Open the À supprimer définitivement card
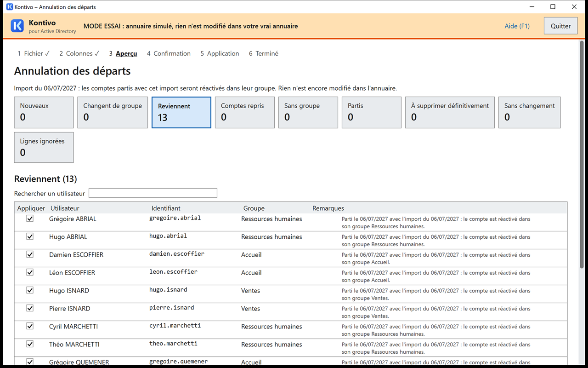The width and height of the screenshot is (588, 368). click(x=450, y=112)
